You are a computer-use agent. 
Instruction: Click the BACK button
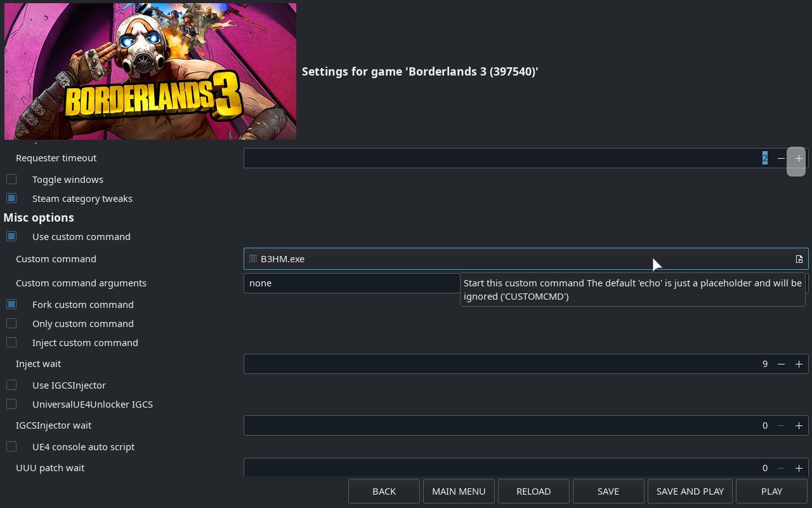tap(384, 491)
